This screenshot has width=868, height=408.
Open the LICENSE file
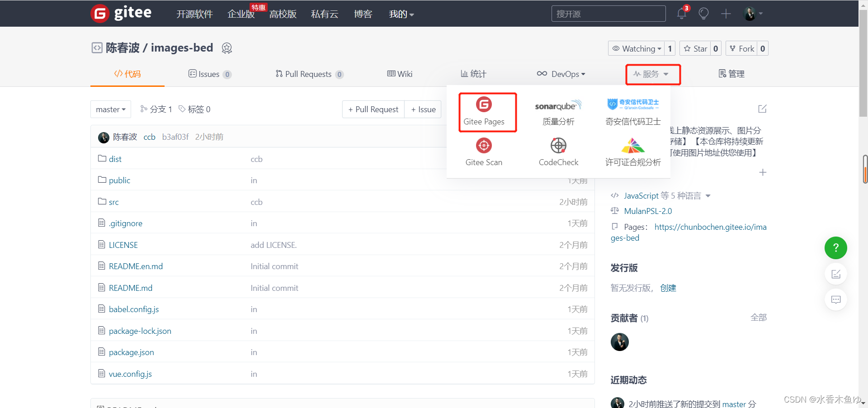coord(123,245)
